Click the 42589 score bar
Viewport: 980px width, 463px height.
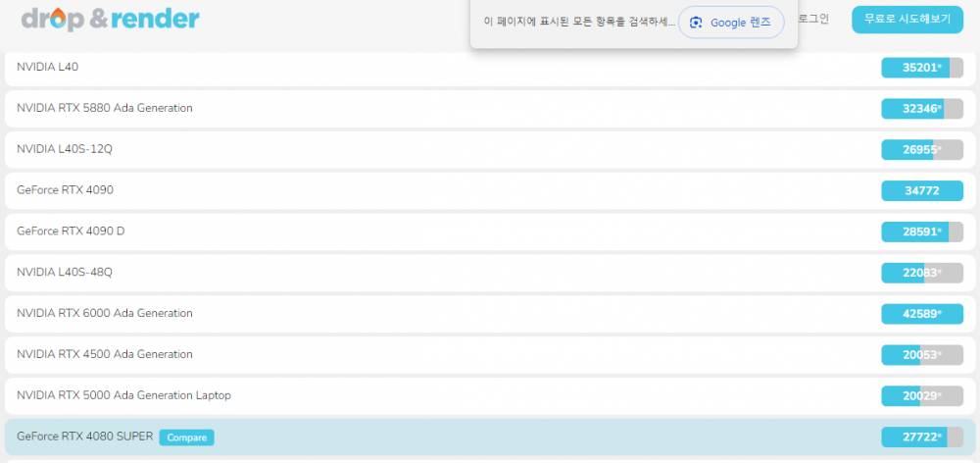pyautogui.click(x=922, y=314)
